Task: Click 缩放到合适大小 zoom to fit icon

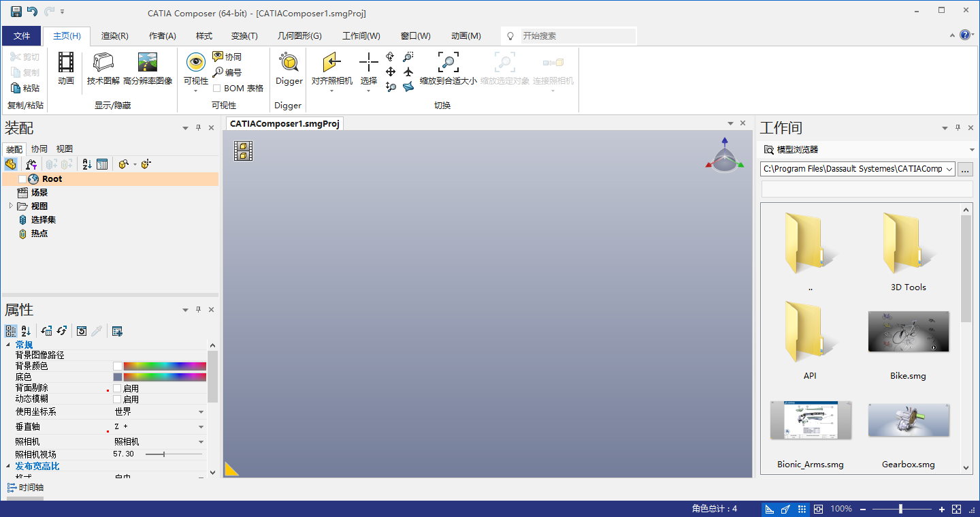Action: point(448,63)
